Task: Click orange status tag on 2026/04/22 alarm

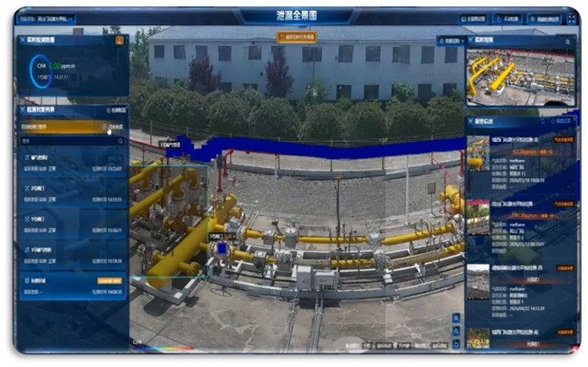Action: point(564,268)
